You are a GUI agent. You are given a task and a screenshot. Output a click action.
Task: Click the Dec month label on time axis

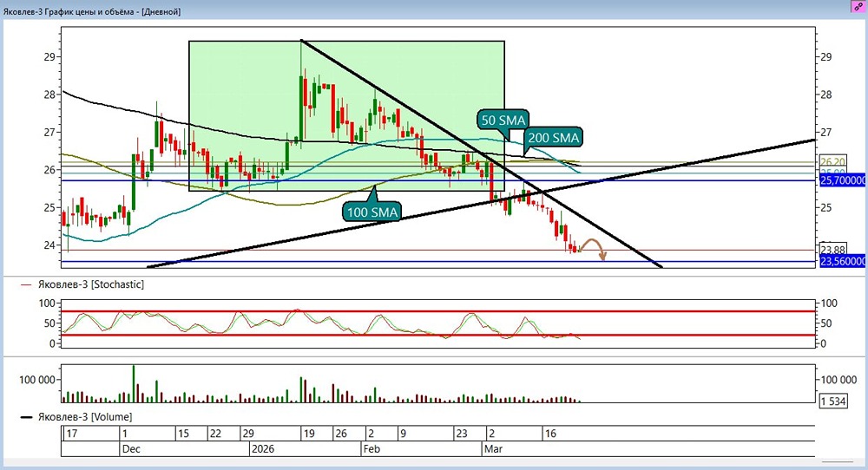coord(131,448)
